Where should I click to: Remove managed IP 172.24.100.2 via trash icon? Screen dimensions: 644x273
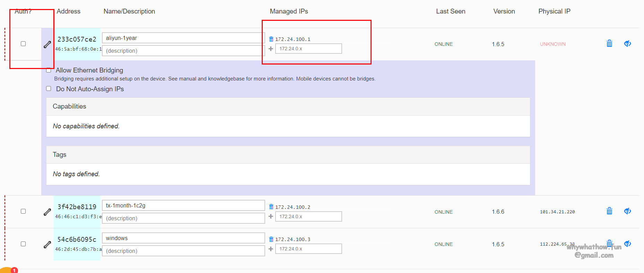click(x=271, y=207)
